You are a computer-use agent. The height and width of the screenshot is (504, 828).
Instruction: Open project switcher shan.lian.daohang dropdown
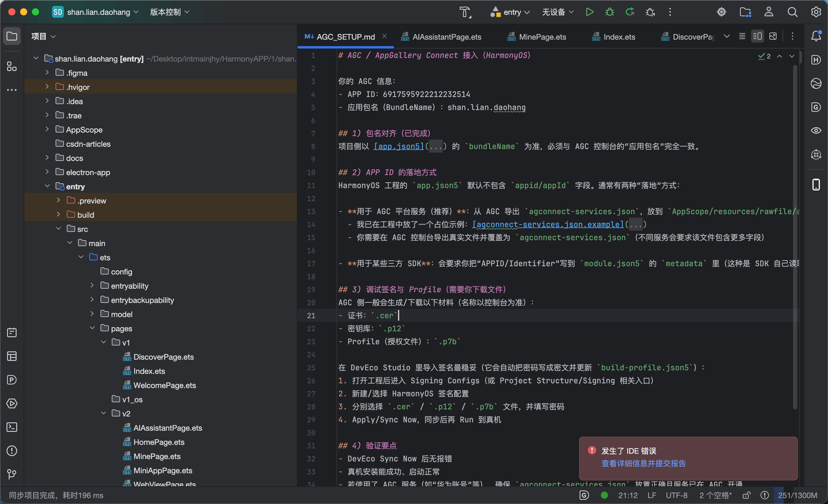coord(96,12)
